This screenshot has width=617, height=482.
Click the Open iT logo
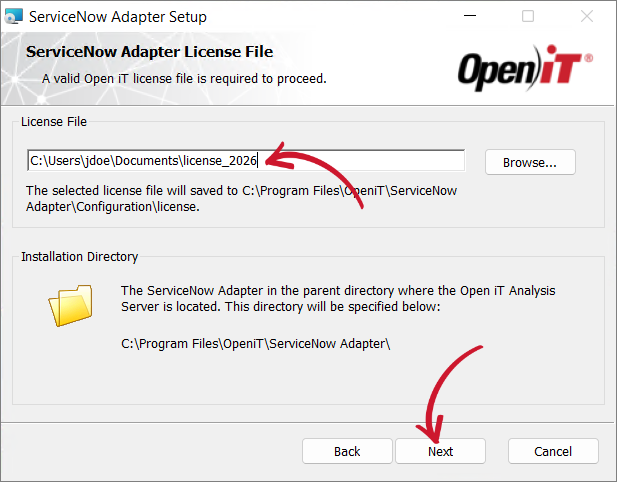pos(525,68)
